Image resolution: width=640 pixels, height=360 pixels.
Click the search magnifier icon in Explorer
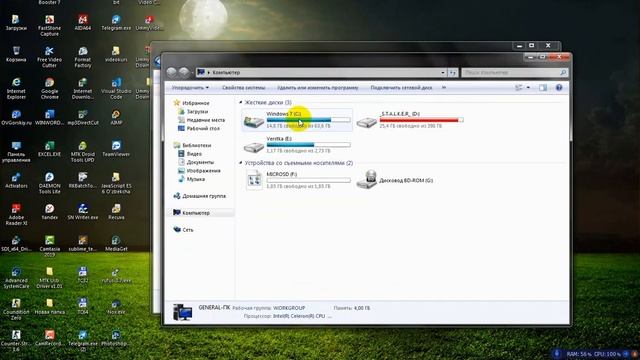(x=563, y=73)
